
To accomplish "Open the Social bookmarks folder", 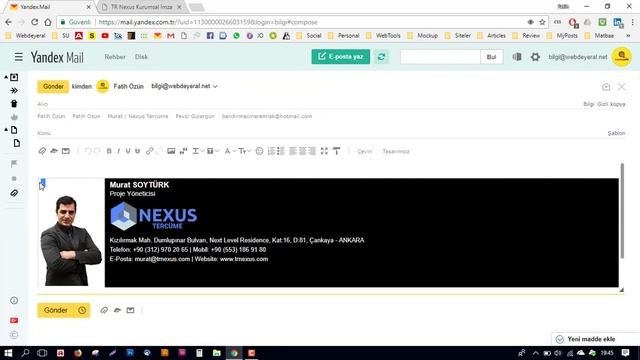I will (x=309, y=36).
